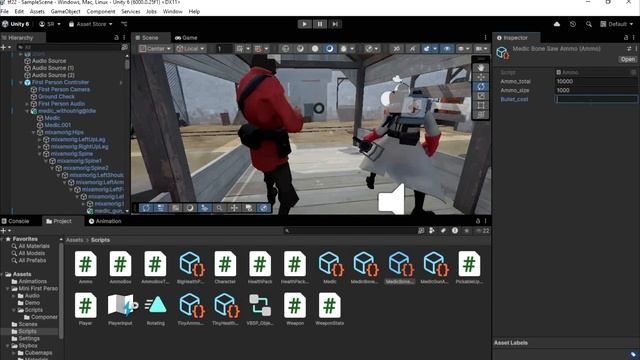Open the Edit menu
The image size is (640, 360).
(19, 11)
